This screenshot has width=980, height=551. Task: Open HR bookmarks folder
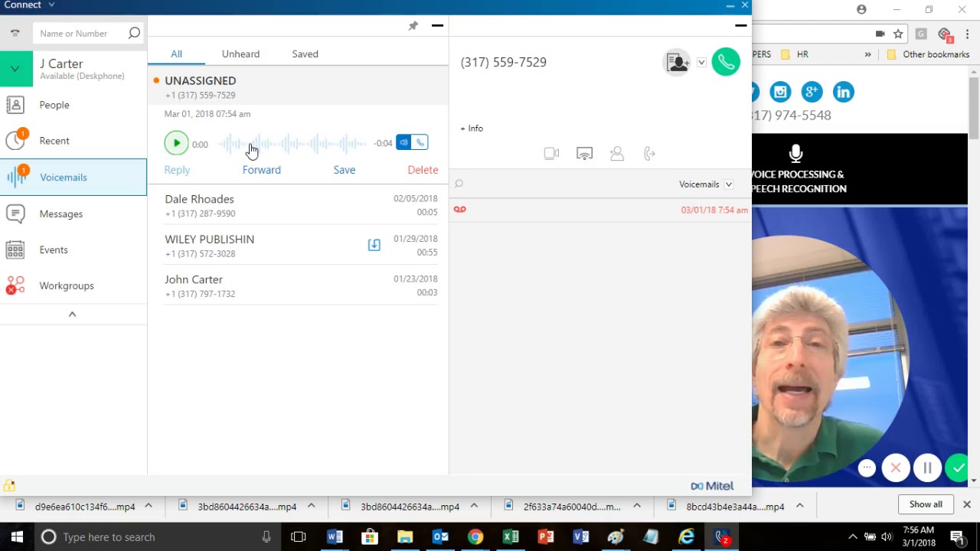coord(795,54)
